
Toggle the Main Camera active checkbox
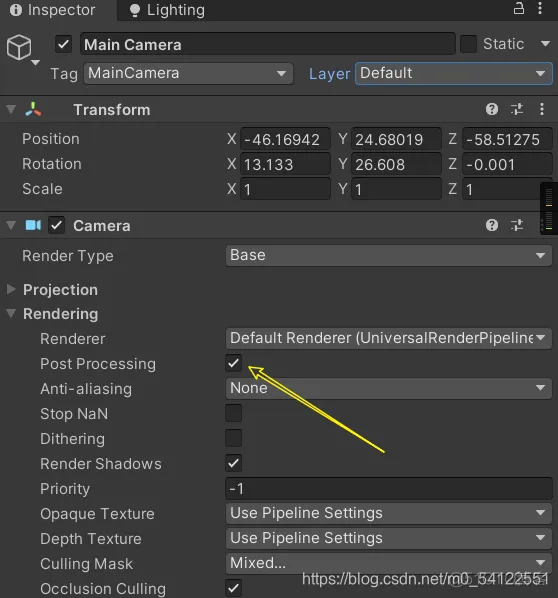pyautogui.click(x=63, y=44)
